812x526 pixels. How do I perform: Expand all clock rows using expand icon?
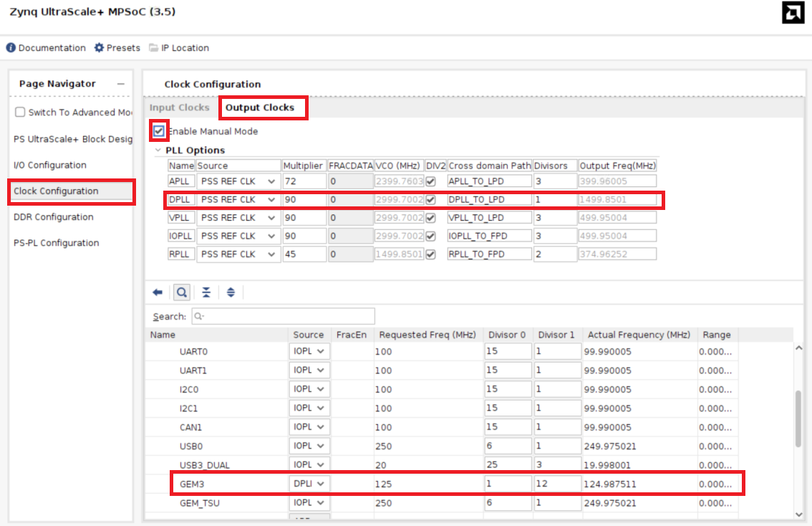[x=231, y=292]
